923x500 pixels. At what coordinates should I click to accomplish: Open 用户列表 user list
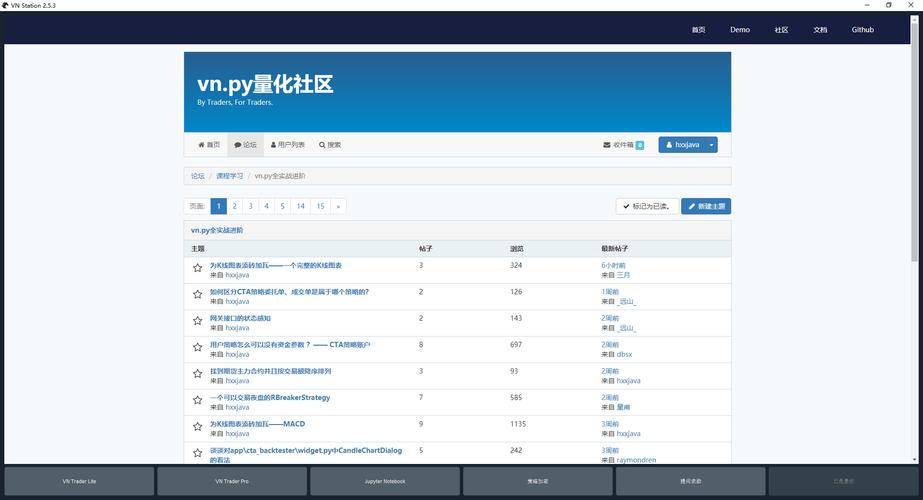point(288,145)
